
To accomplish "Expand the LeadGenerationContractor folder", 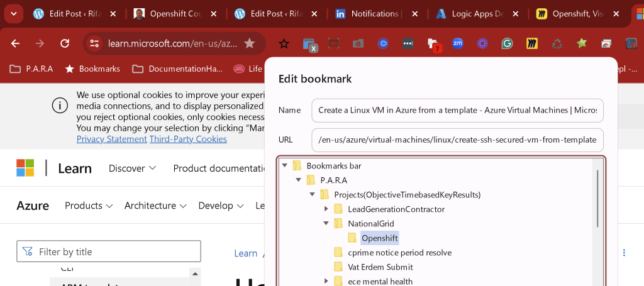I will click(326, 209).
